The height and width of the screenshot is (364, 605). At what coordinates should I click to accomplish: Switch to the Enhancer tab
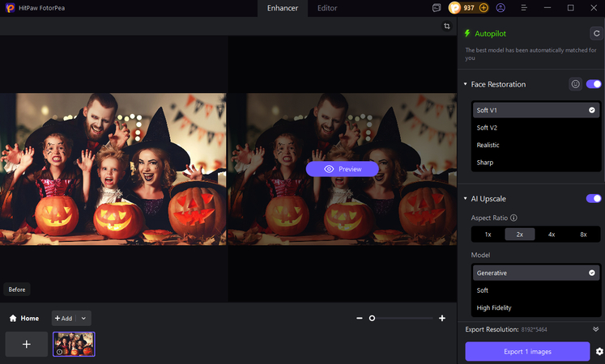(283, 8)
